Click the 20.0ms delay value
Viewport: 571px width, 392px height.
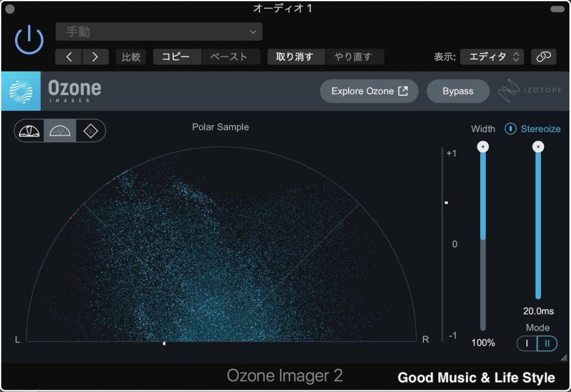[538, 311]
